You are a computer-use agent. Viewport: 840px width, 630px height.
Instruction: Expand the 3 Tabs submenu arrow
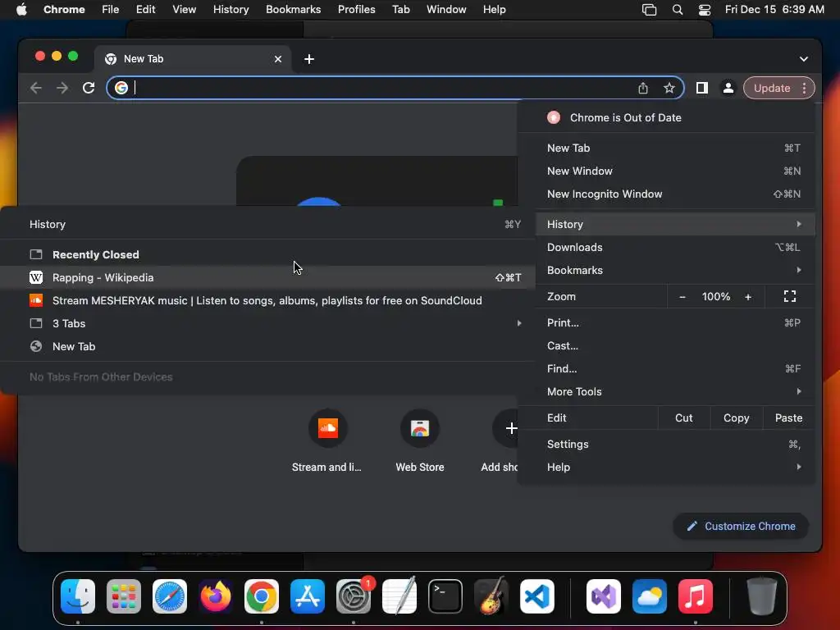519,323
